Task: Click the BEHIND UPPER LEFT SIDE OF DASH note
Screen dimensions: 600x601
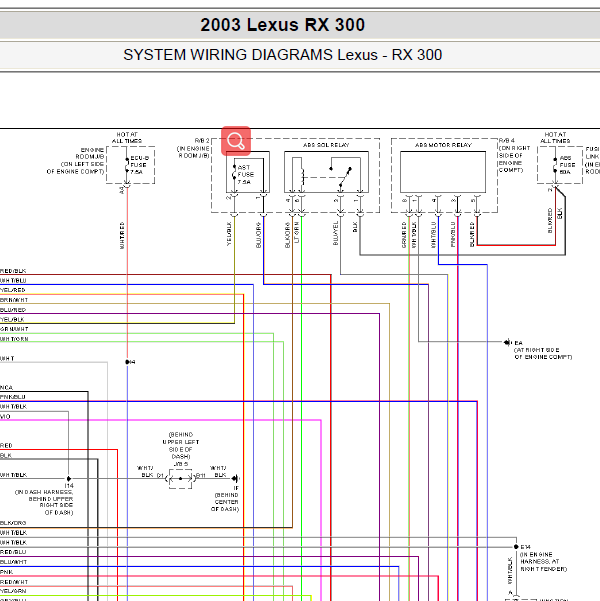Action: click(181, 445)
